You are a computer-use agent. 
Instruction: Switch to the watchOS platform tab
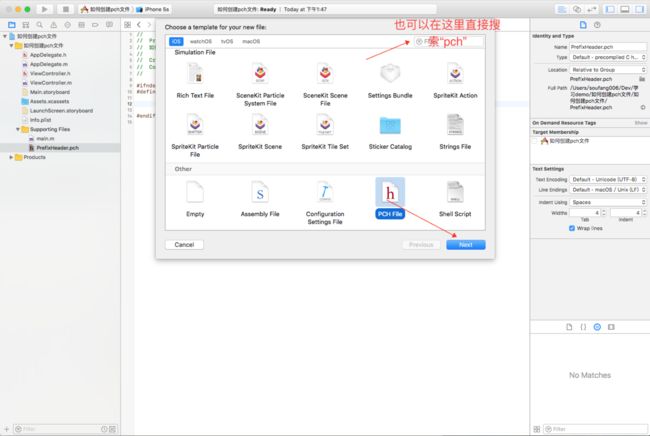pyautogui.click(x=201, y=41)
